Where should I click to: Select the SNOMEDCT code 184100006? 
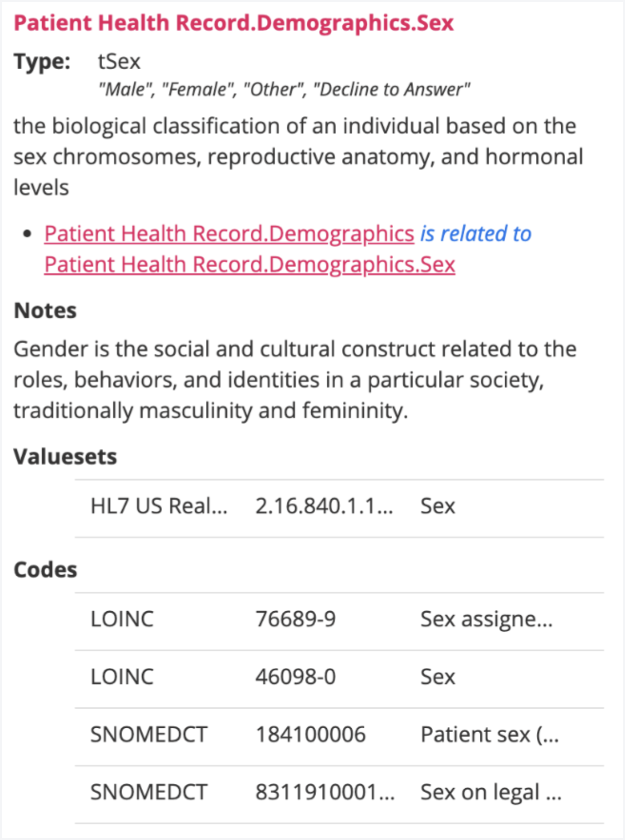point(311,734)
